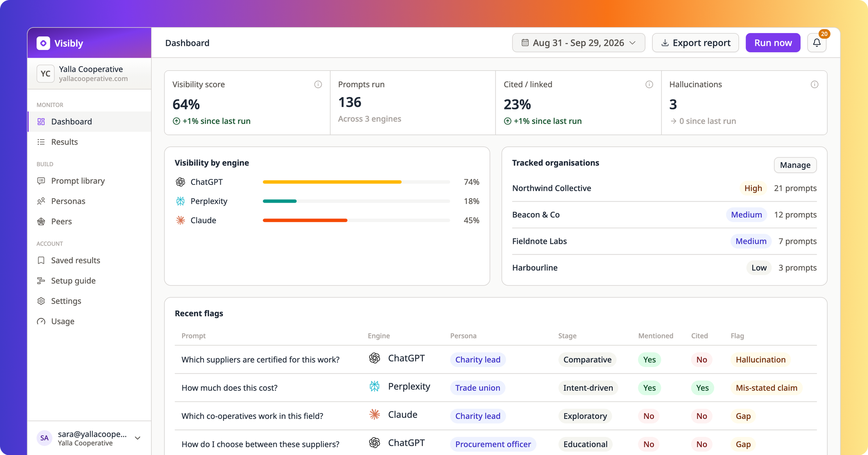Click the Peers icon
868x455 pixels.
pos(41,222)
